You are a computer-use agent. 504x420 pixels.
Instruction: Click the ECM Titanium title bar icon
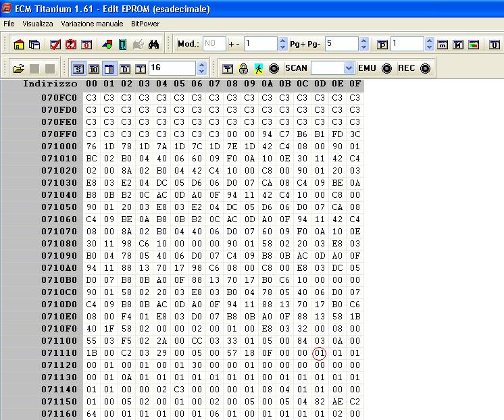[7, 9]
